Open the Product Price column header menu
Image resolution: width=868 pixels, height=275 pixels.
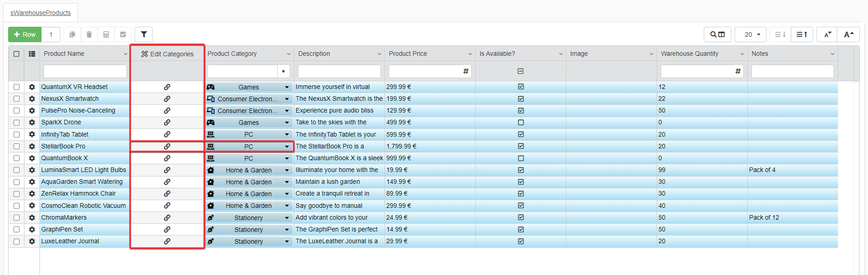(470, 54)
